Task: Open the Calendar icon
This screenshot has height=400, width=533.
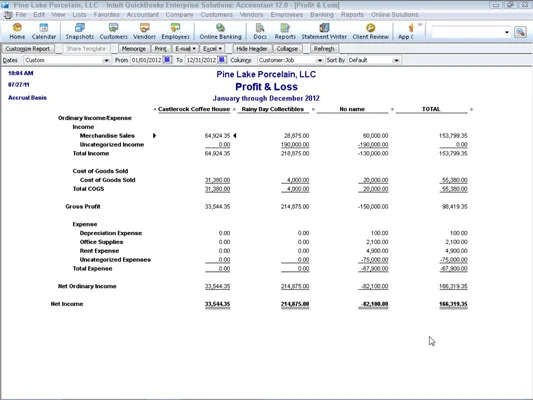Action: 44,31
